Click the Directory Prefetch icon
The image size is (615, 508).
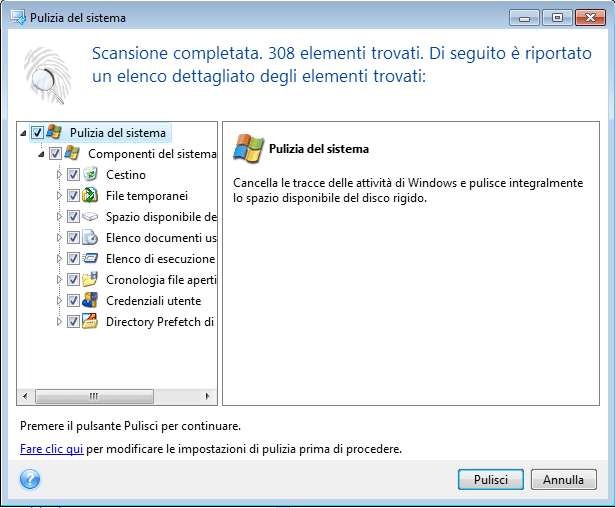point(90,322)
